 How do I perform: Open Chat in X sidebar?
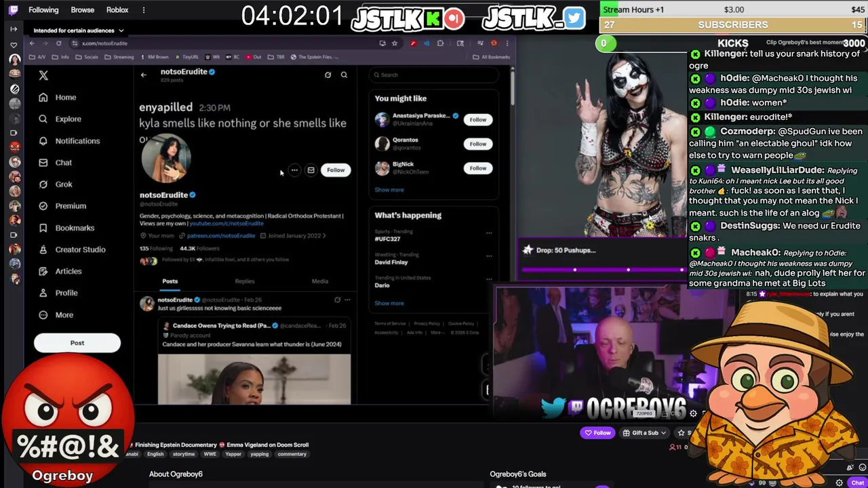55,163
